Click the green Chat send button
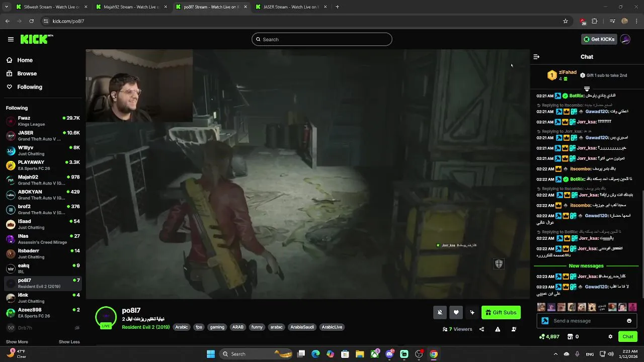This screenshot has height=362, width=644. 628,336
